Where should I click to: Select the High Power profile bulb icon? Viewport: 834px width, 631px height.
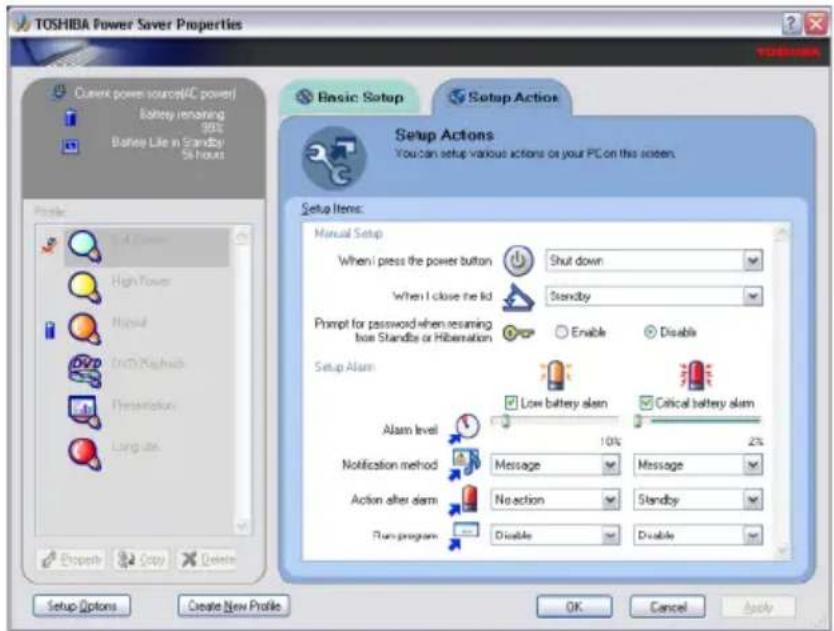85,288
